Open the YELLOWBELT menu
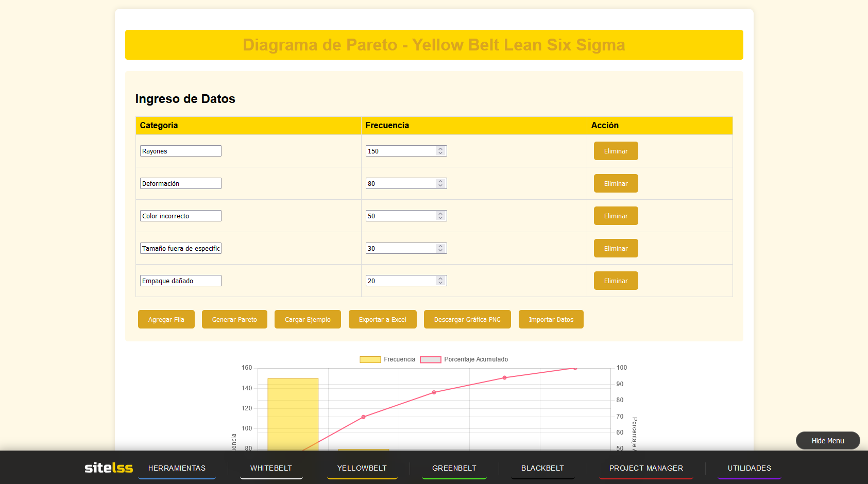Viewport: 868px width, 484px height. click(x=362, y=468)
